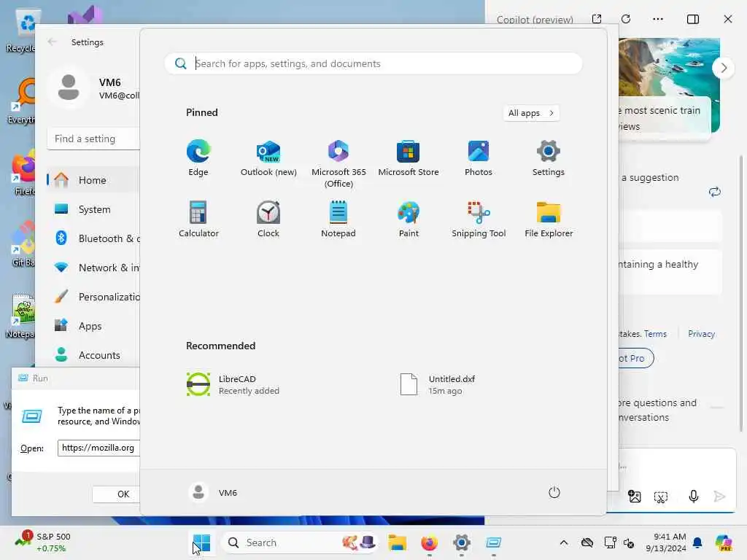Click taskbar Search box

coord(300,542)
